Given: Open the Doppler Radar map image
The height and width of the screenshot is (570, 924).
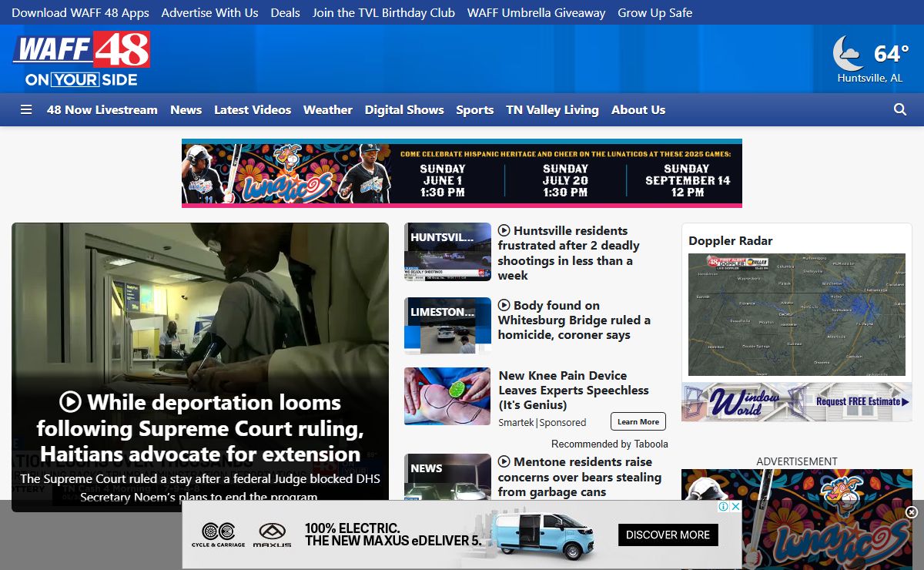Looking at the screenshot, I should click(797, 314).
